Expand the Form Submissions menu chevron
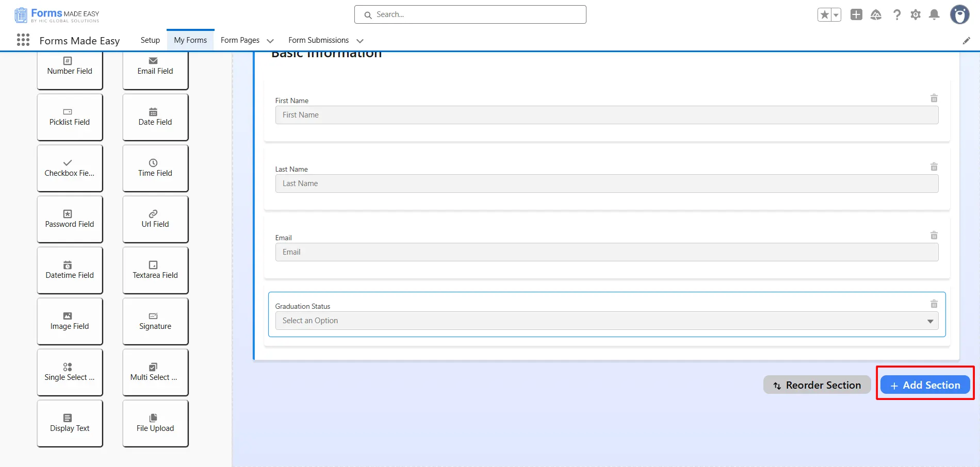This screenshot has width=980, height=467. click(360, 41)
